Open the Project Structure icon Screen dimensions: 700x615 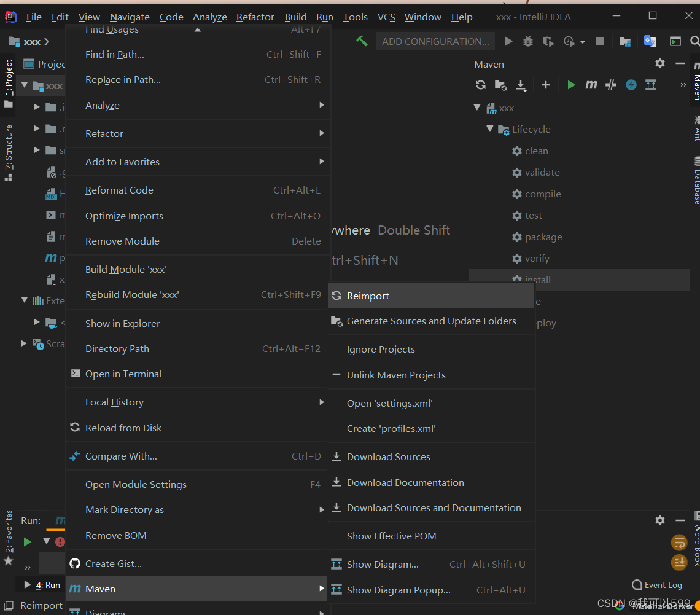[625, 42]
